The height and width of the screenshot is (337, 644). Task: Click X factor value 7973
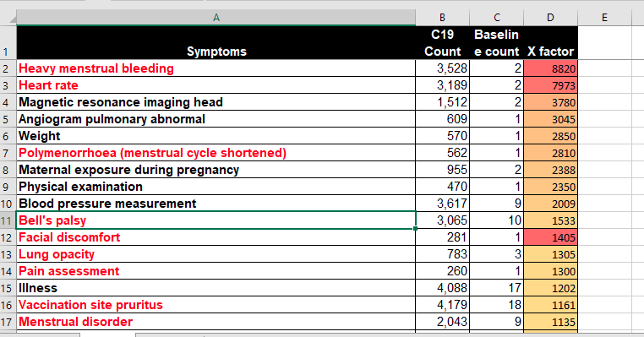[x=550, y=85]
